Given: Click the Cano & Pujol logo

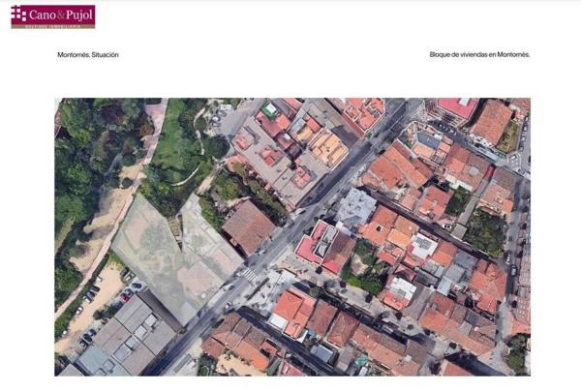Looking at the screenshot, I should click(x=52, y=15).
